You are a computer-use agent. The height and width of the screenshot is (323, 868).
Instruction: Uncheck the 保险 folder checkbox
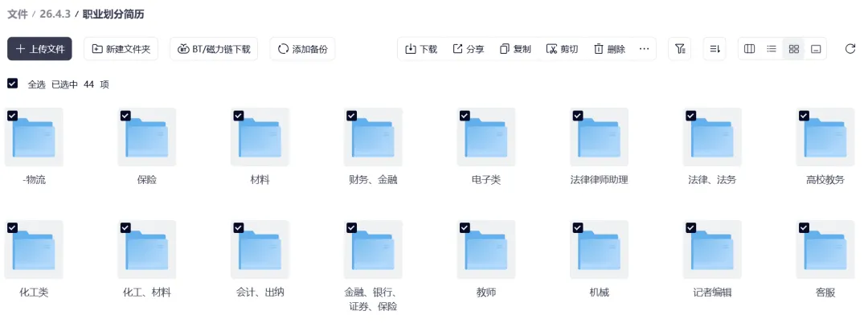(125, 115)
